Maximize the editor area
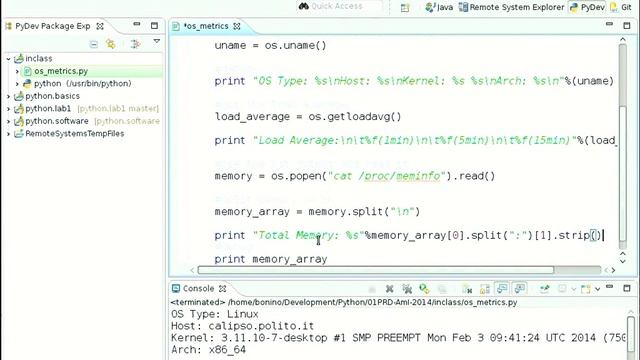Viewport: 640px width, 360px height. 627,25
